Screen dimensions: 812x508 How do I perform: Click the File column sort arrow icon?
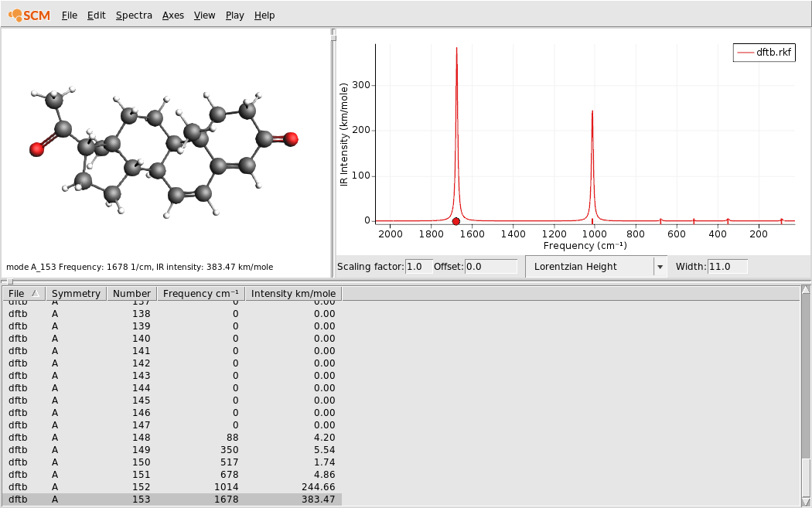click(x=36, y=294)
